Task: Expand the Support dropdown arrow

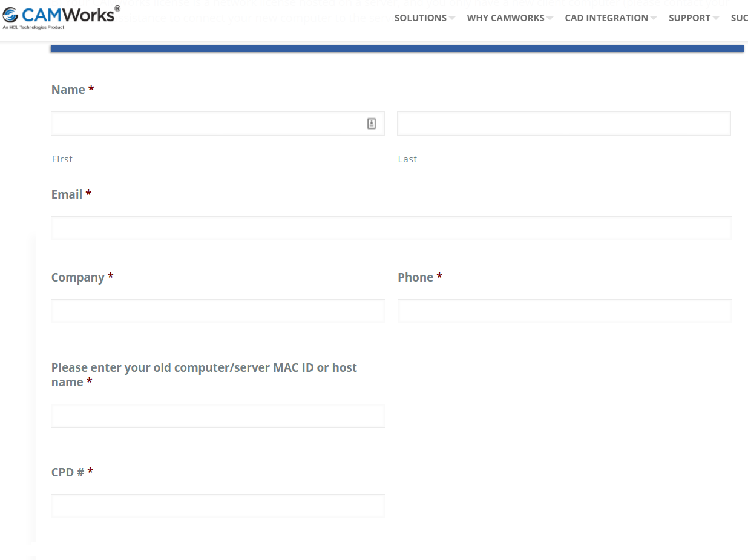Action: coord(716,18)
